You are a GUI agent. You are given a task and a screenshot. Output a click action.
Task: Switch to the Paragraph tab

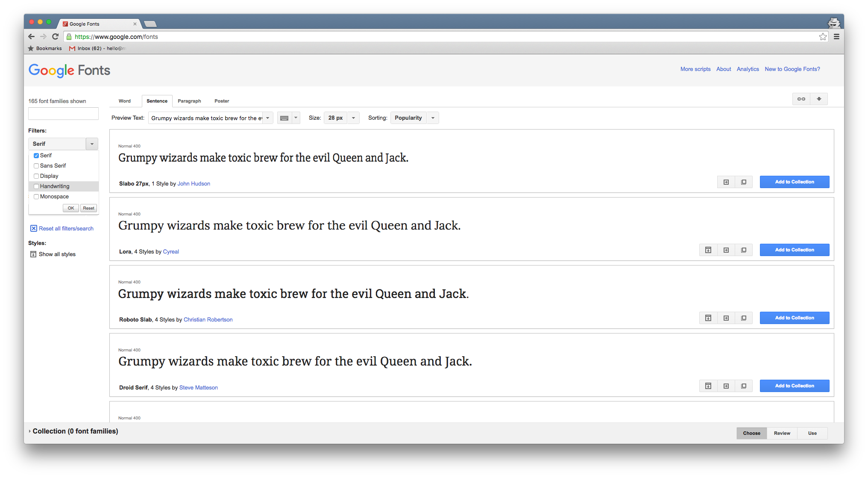189,101
